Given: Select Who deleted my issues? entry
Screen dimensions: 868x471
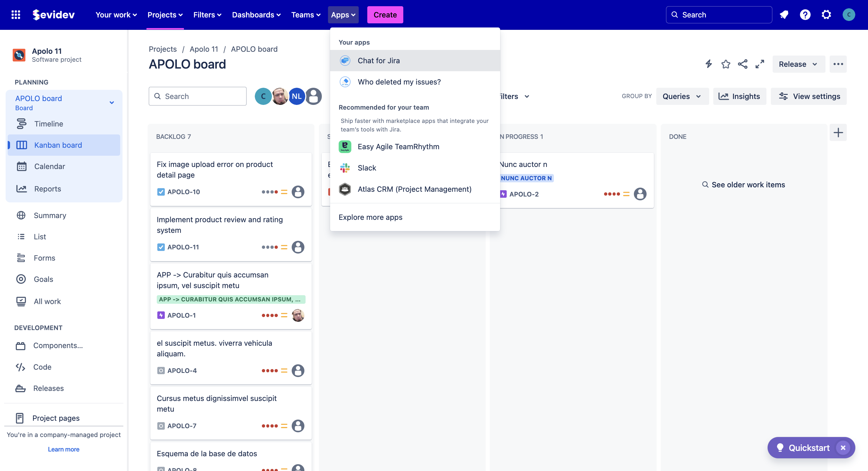Looking at the screenshot, I should click(415, 82).
